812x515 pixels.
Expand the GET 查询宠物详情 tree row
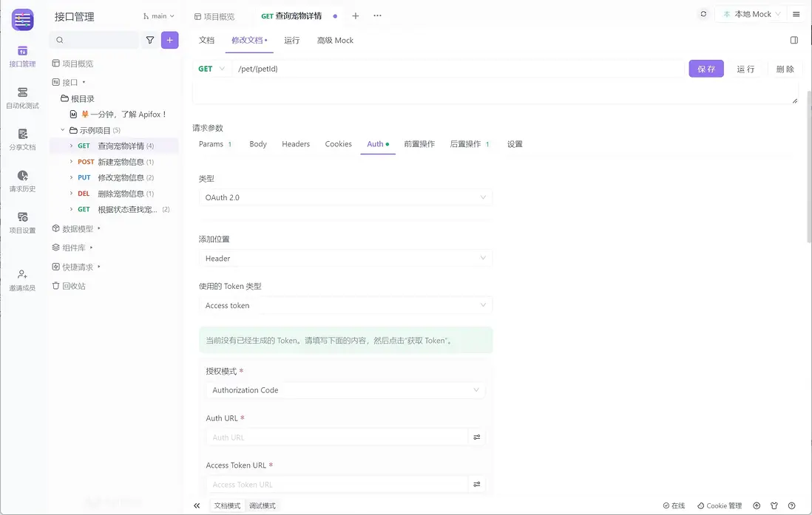coord(72,146)
